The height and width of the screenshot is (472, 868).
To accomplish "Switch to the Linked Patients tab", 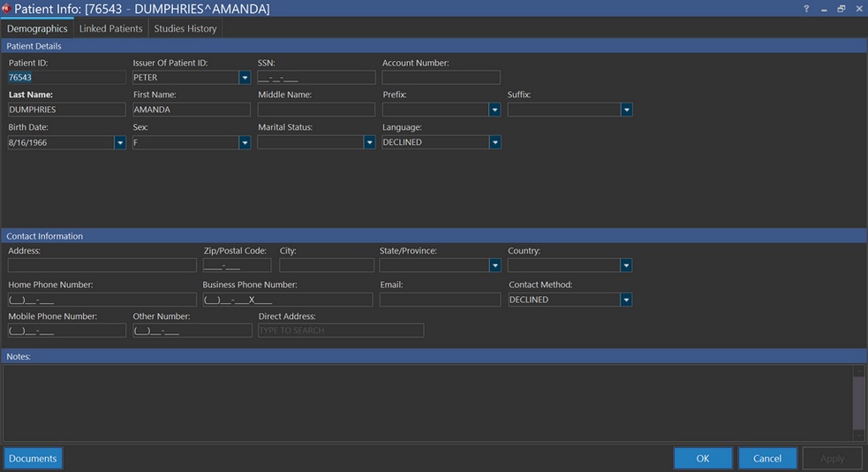I will point(110,28).
